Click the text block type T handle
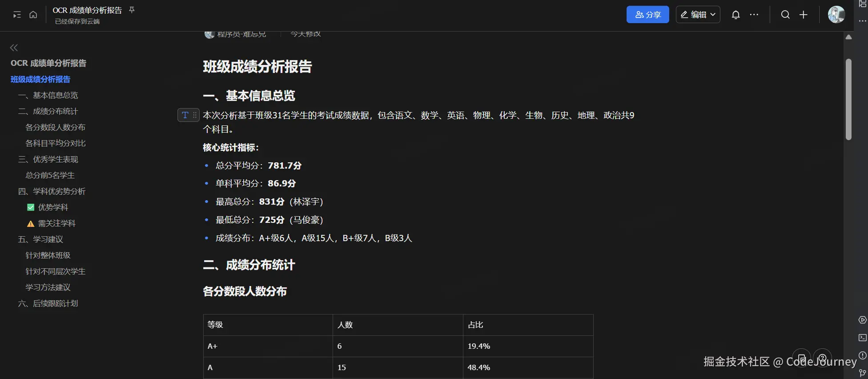Screen dimensions: 868x379 [185, 115]
